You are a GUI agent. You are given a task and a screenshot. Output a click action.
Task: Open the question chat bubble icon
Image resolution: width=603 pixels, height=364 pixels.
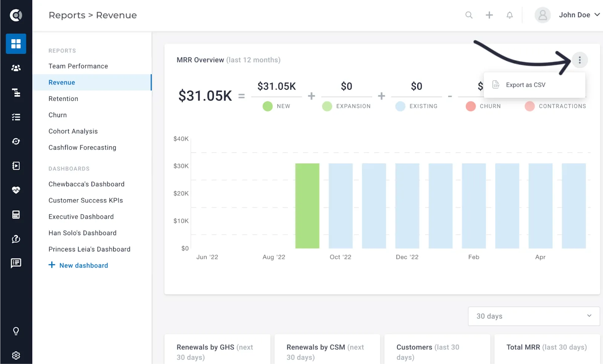[x=16, y=239]
